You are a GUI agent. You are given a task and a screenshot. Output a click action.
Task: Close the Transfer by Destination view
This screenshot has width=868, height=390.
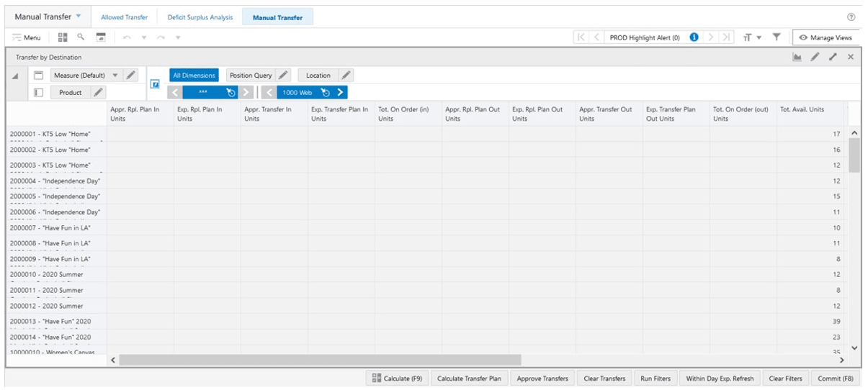tap(850, 57)
